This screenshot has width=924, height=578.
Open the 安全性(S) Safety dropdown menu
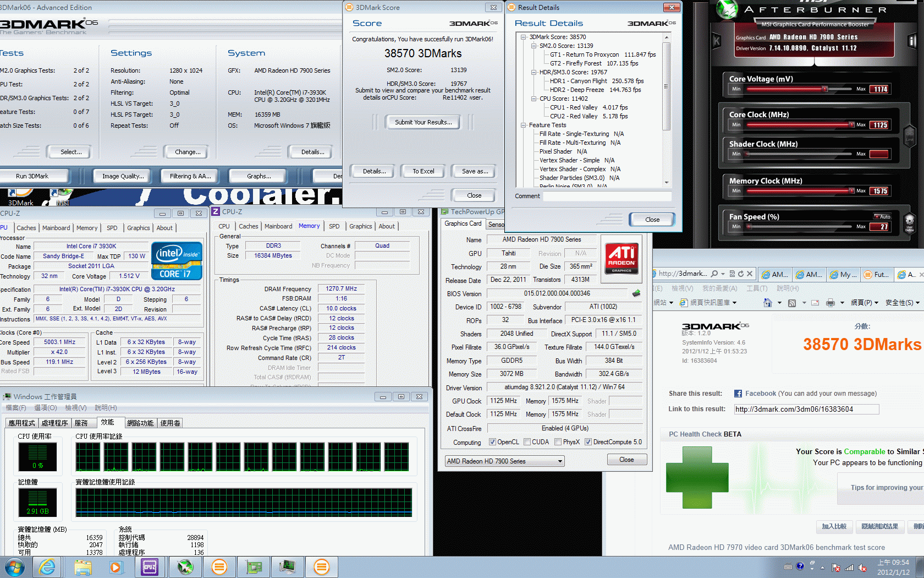[x=902, y=303]
